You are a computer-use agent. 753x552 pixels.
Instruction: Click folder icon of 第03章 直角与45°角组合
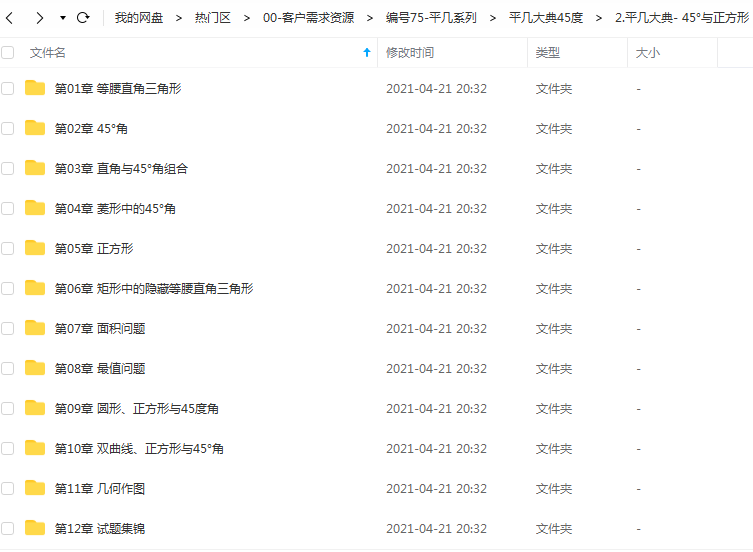pos(35,168)
